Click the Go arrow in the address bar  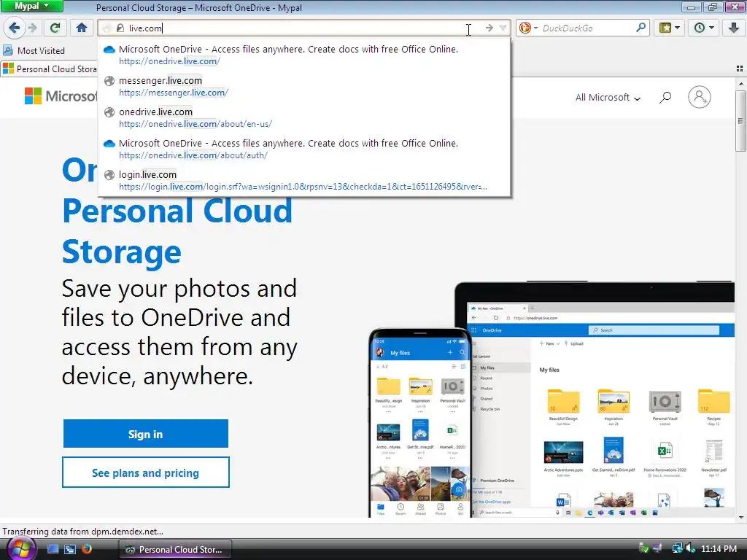(489, 28)
